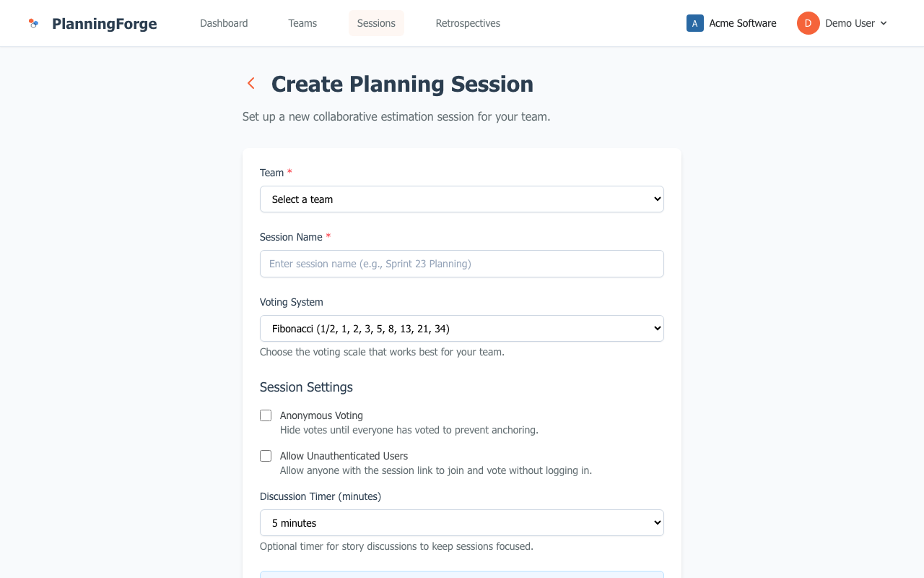Screen dimensions: 924x578
Task: Click the "D" Demo User avatar icon
Action: (x=808, y=23)
